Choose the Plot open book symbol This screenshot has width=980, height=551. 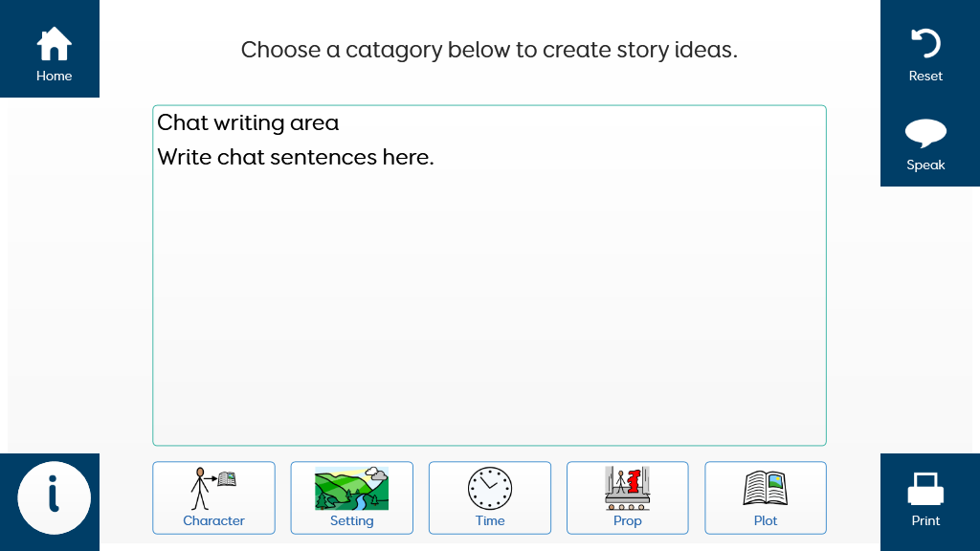(x=766, y=489)
